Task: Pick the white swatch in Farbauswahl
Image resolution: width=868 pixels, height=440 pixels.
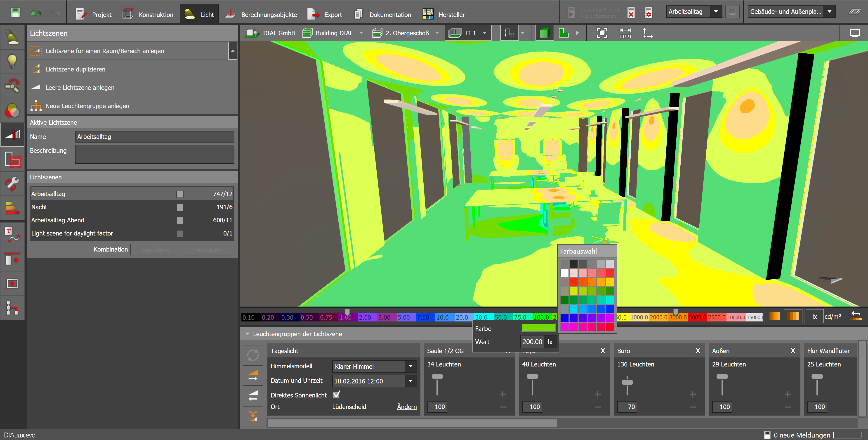Action: pos(564,273)
